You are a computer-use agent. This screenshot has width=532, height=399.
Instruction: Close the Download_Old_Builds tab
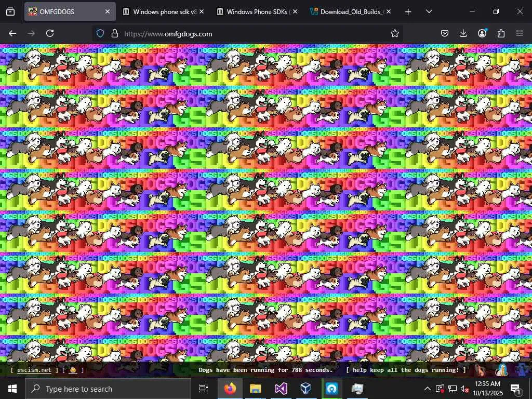coord(389,11)
